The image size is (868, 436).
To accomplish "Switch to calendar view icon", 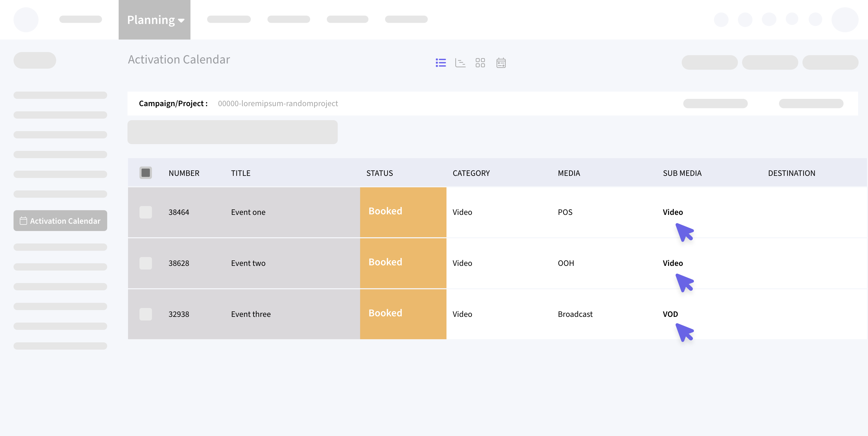I will click(x=501, y=63).
